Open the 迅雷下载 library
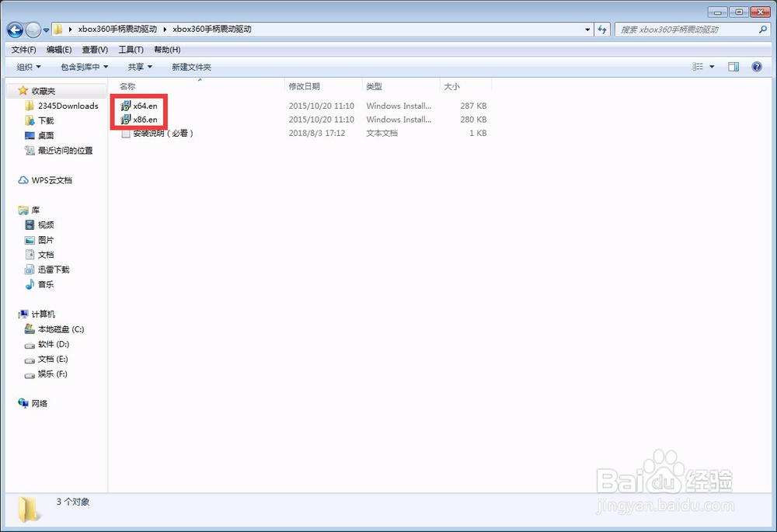Image resolution: width=777 pixels, height=532 pixels. tap(54, 269)
